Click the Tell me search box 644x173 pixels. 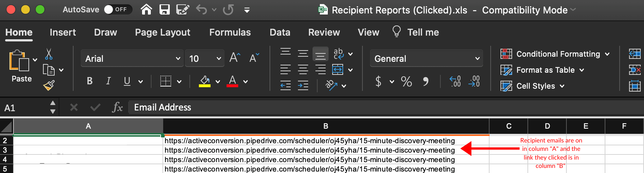416,32
